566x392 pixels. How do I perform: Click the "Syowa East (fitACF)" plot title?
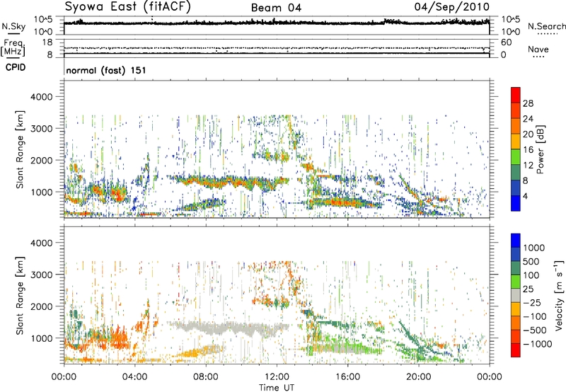tap(127, 7)
